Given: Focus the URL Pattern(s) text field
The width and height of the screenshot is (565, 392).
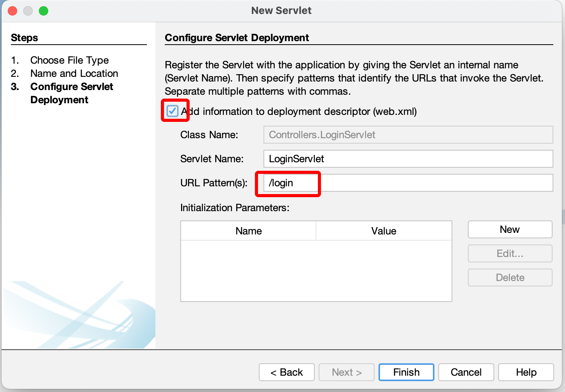Looking at the screenshot, I should (408, 183).
